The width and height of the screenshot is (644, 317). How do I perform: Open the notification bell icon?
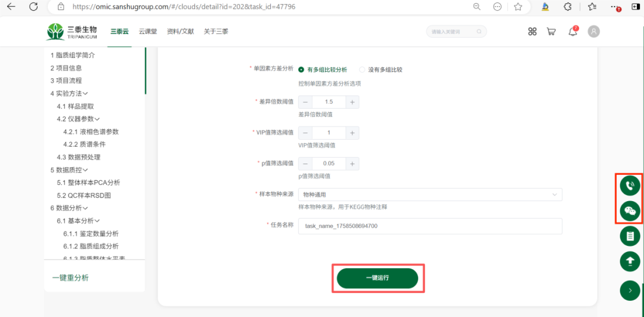pos(572,32)
